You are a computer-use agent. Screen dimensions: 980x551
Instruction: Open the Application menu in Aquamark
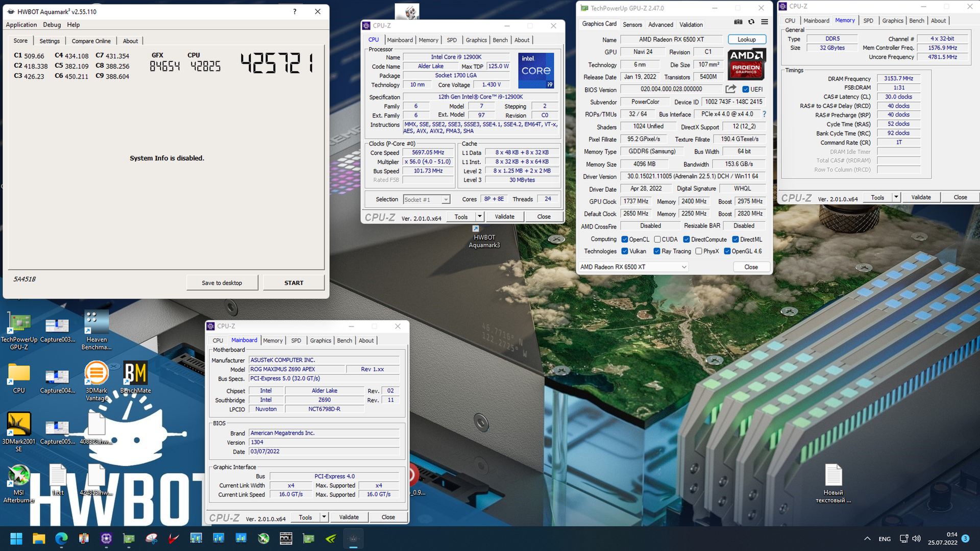[x=21, y=24]
